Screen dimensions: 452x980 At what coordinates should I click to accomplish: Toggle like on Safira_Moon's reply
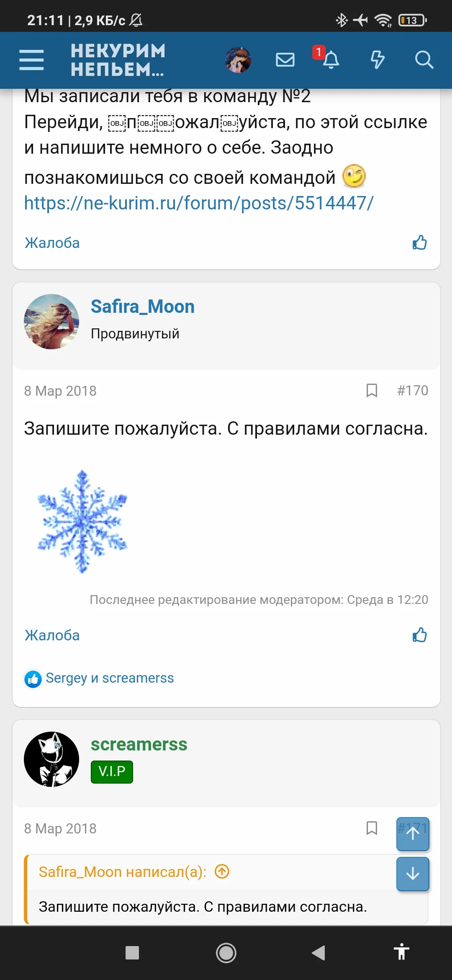(419, 635)
